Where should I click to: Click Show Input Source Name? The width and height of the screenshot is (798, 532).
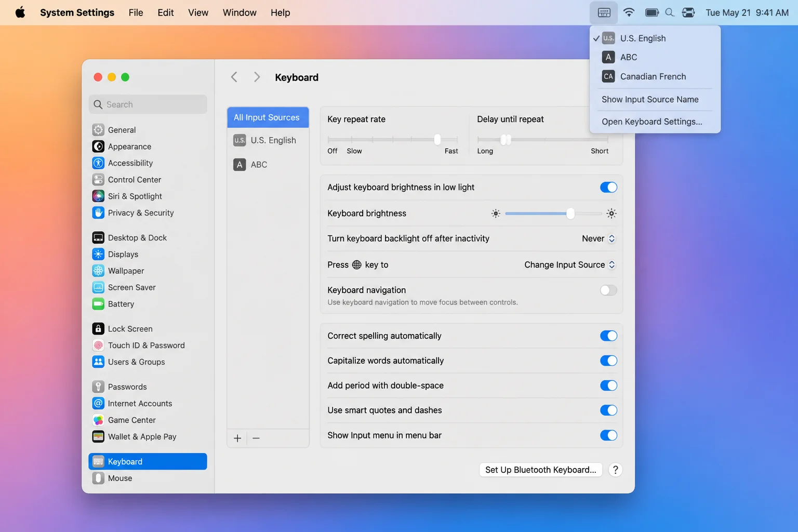[655, 100]
